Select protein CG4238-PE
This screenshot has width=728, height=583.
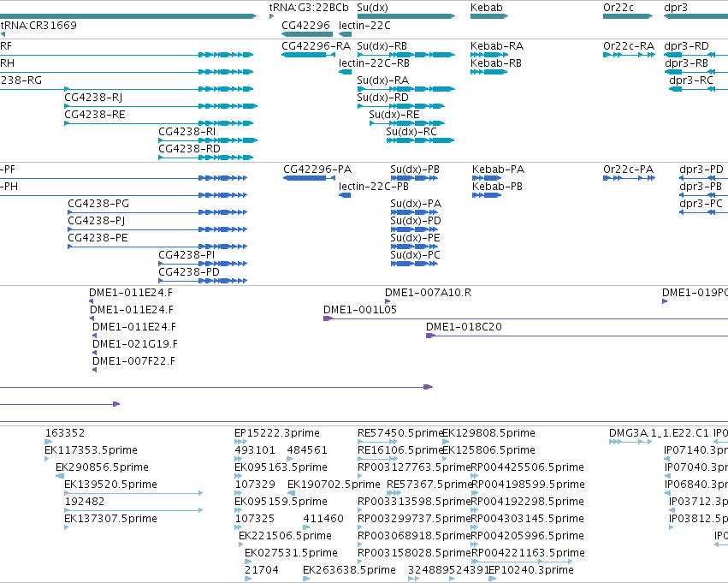click(x=98, y=238)
